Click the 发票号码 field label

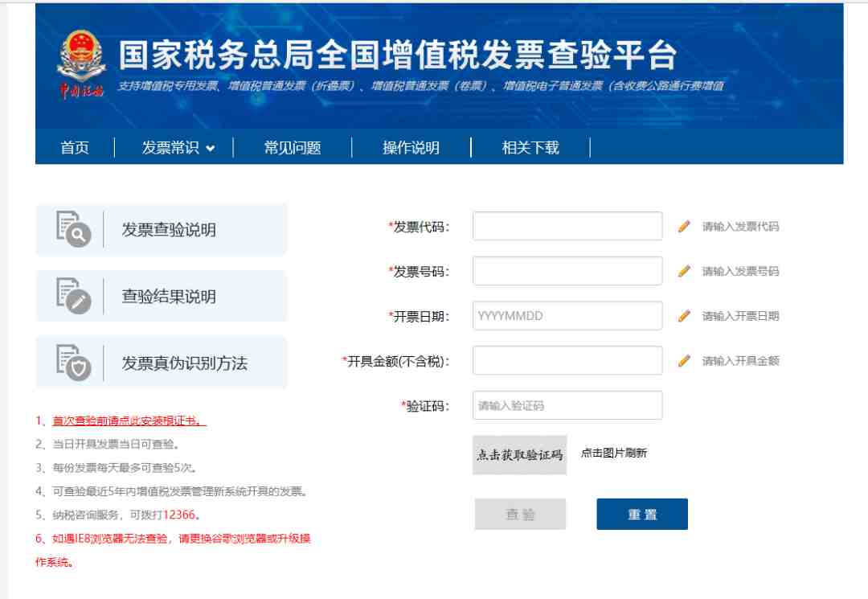pyautogui.click(x=419, y=272)
